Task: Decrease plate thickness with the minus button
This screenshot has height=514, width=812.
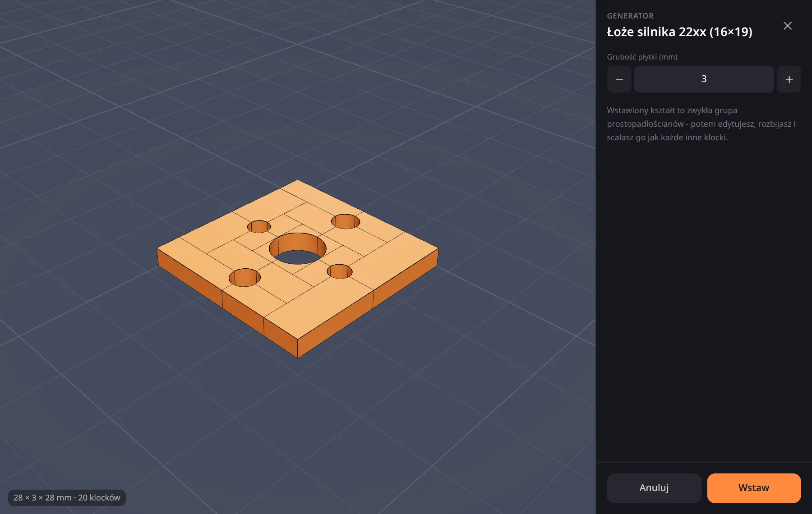Action: (x=619, y=79)
